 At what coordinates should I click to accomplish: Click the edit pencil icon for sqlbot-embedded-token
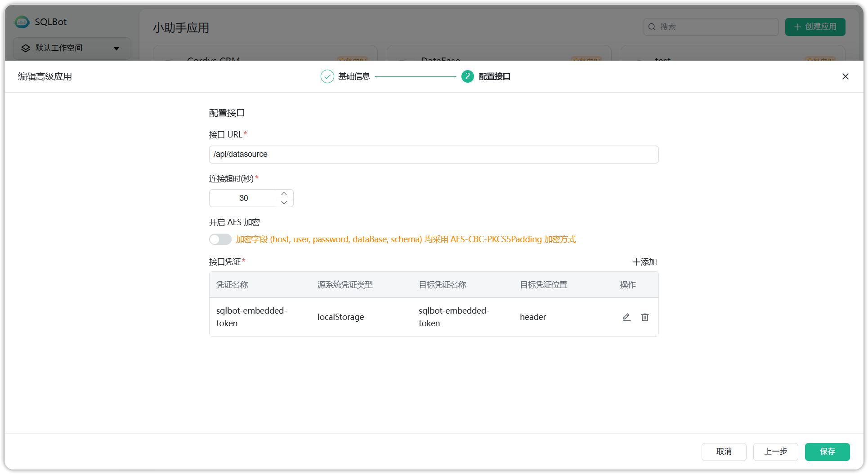pyautogui.click(x=626, y=317)
